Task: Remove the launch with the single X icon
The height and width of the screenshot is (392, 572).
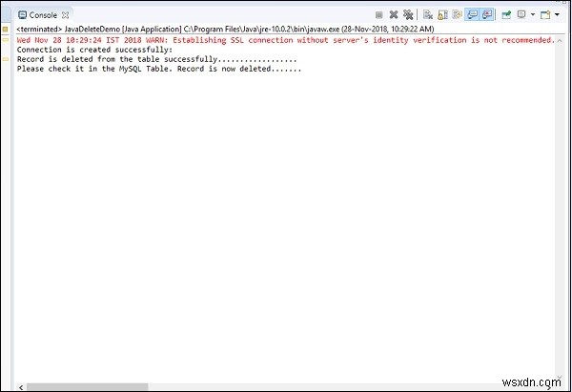Action: pyautogui.click(x=393, y=15)
